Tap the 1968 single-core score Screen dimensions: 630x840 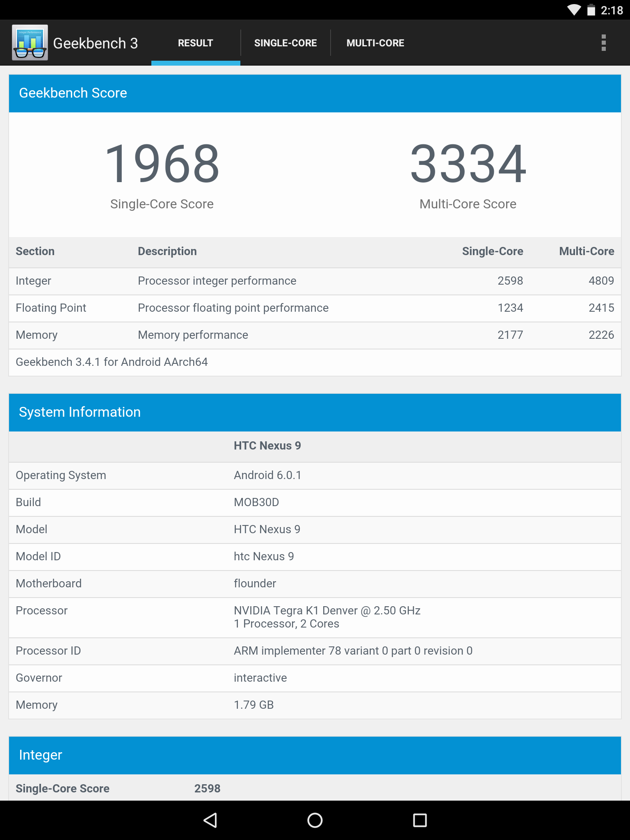[162, 164]
